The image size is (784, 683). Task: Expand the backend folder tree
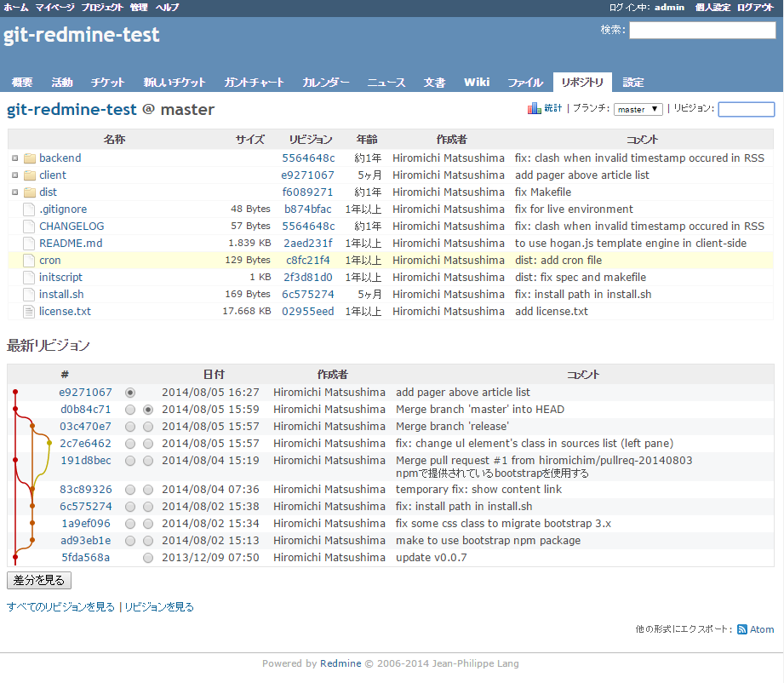[x=15, y=158]
